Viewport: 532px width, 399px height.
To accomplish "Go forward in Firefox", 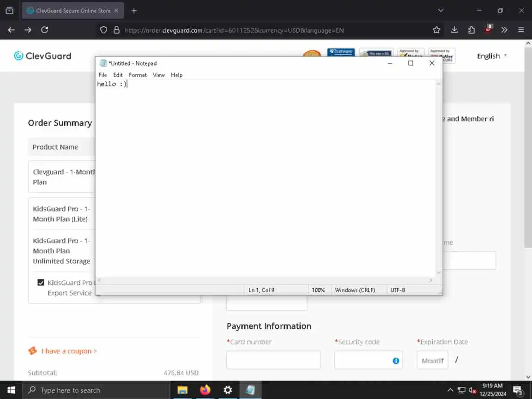I will [28, 30].
